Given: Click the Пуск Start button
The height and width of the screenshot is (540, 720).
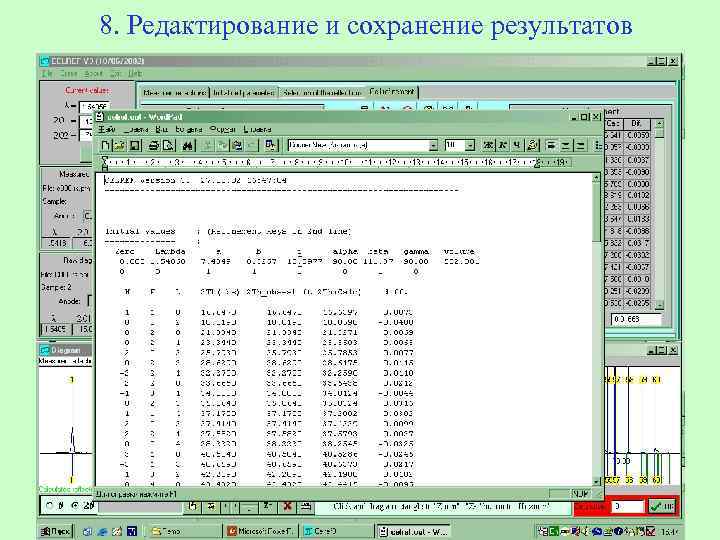Looking at the screenshot, I should click(x=56, y=531).
